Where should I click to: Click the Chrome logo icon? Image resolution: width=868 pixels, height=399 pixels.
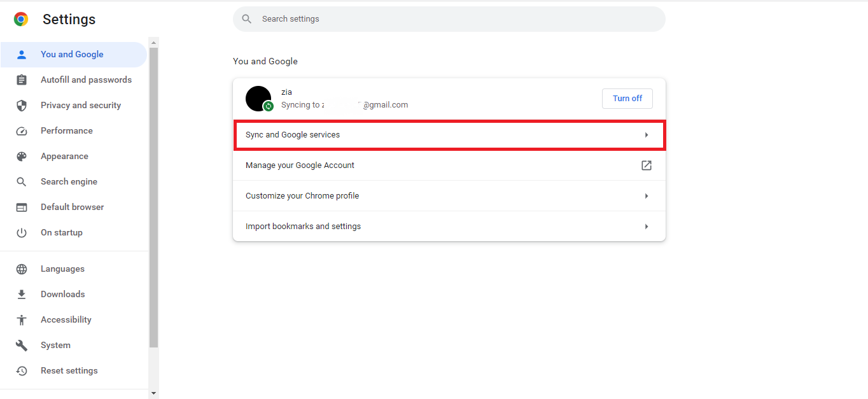click(21, 19)
